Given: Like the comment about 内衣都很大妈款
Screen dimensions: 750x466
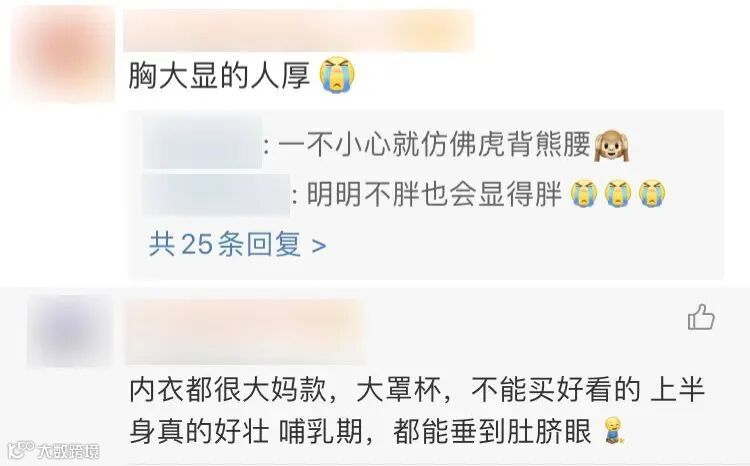Looking at the screenshot, I should coord(701,317).
